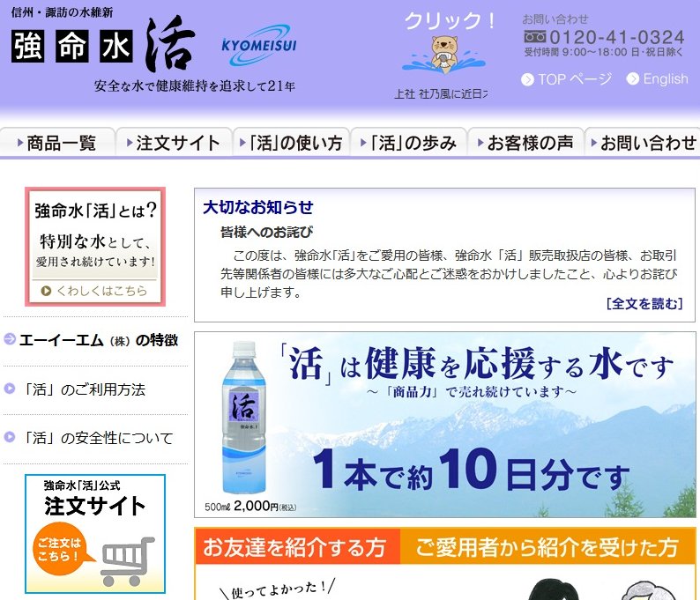
Task: Click the bullet icon beside 「活」の安全性について
Action: tap(10, 437)
